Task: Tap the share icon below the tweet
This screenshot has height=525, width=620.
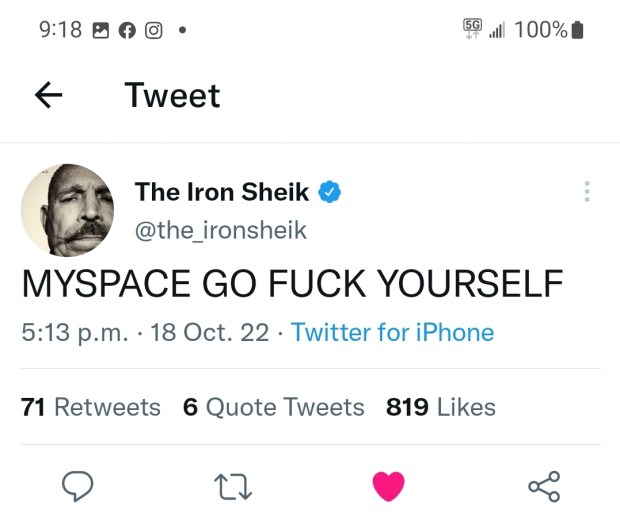Action: click(543, 486)
